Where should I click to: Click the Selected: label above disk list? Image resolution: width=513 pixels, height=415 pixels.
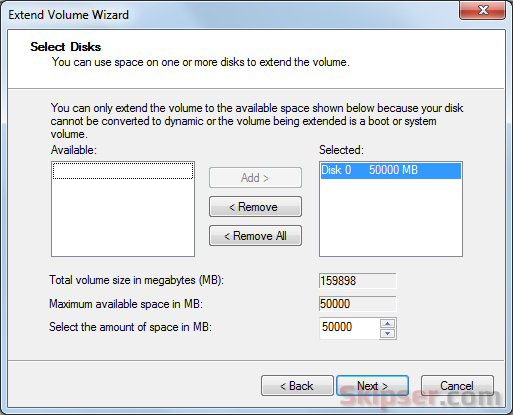tap(341, 150)
